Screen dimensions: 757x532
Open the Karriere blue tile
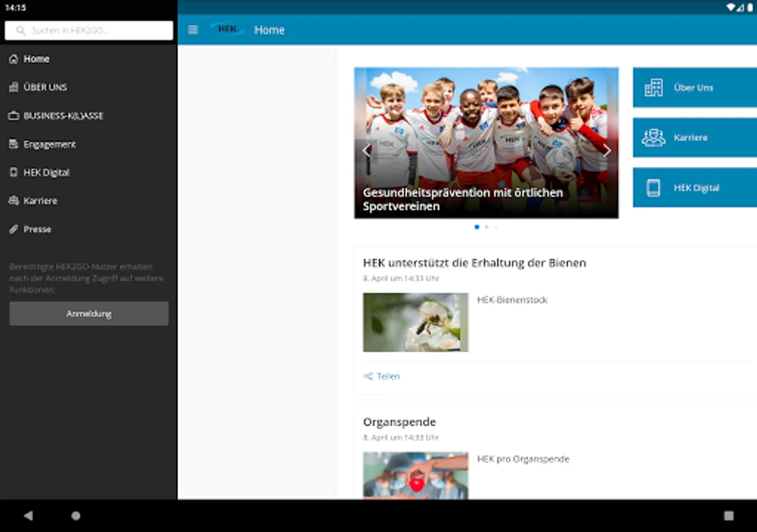pos(695,138)
